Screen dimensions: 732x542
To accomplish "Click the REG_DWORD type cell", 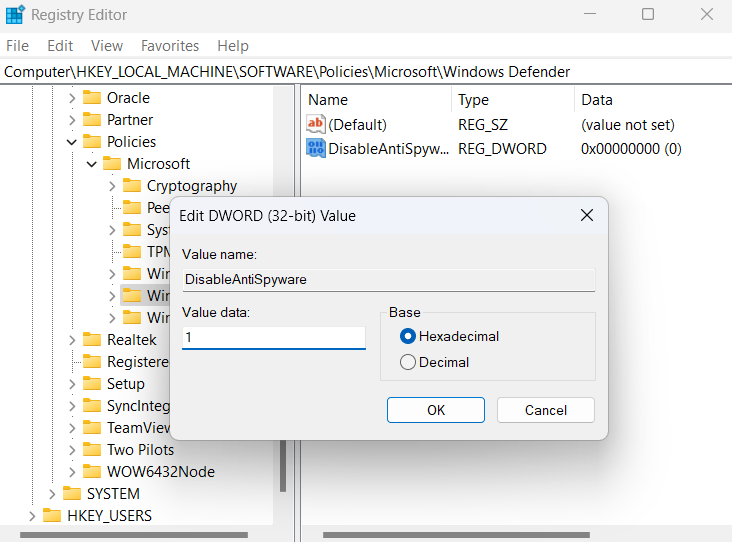I will [x=502, y=149].
